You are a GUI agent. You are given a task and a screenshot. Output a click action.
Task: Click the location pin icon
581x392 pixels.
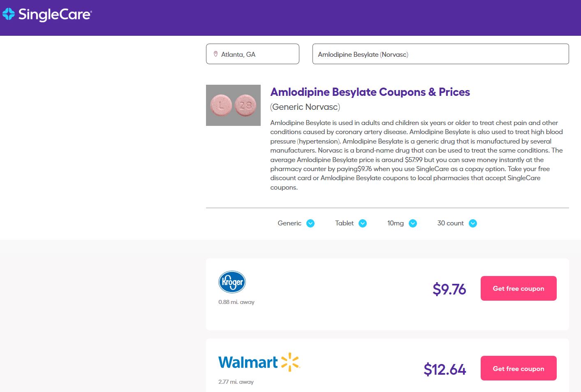(x=215, y=54)
